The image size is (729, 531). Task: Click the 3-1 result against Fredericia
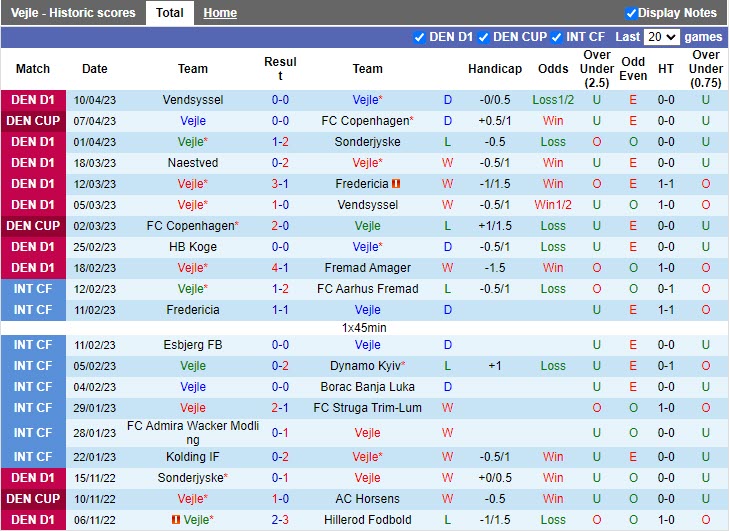click(280, 184)
